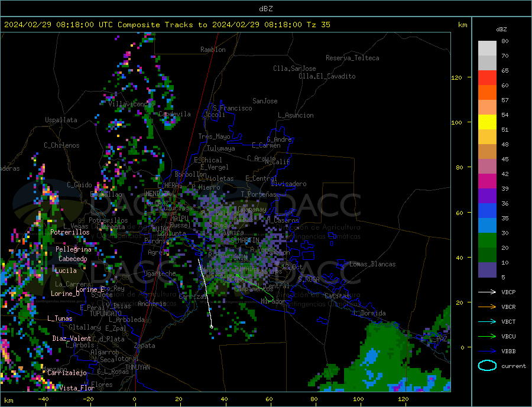The image size is (532, 407).
Task: Select the magenta 39-42 dBZ color swatch
Action: (x=487, y=181)
